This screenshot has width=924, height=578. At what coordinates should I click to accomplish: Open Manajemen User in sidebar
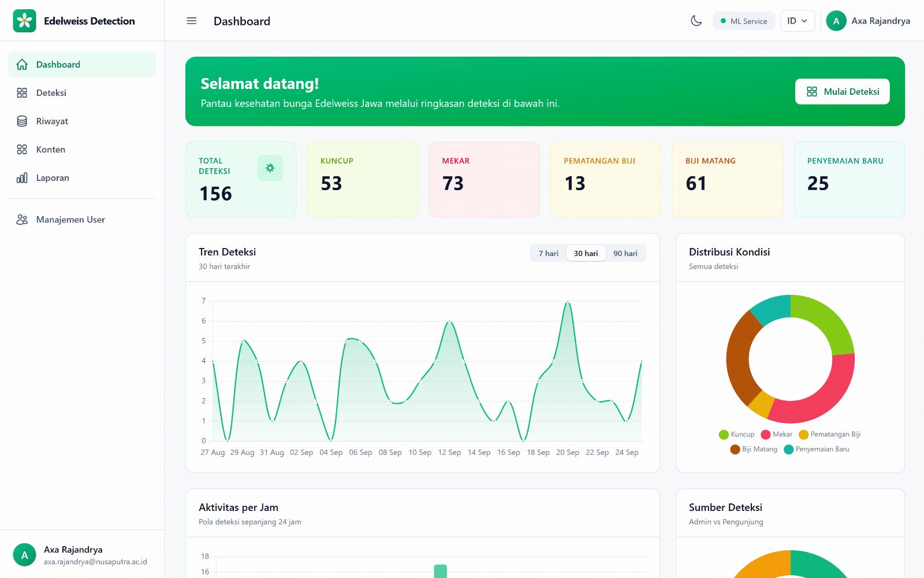coord(82,220)
